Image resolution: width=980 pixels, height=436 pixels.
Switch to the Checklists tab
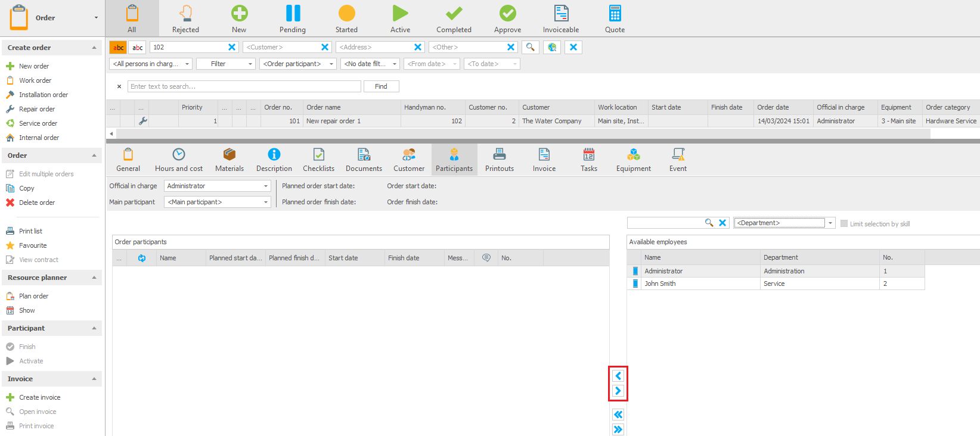point(319,160)
